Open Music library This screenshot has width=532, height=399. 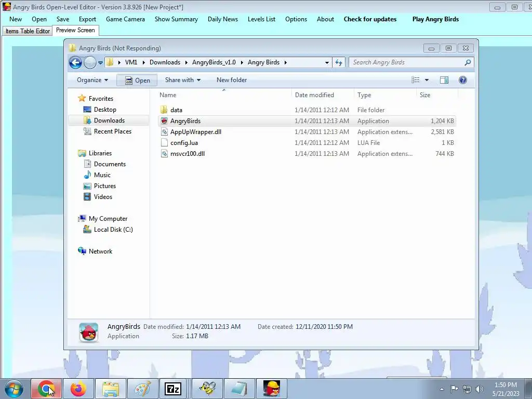[x=102, y=175]
